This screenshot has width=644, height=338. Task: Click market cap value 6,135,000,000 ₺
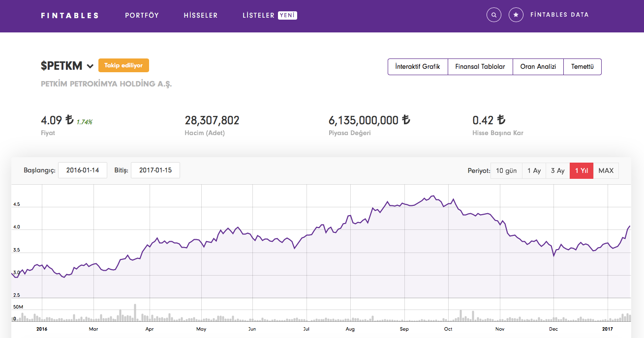coord(369,120)
